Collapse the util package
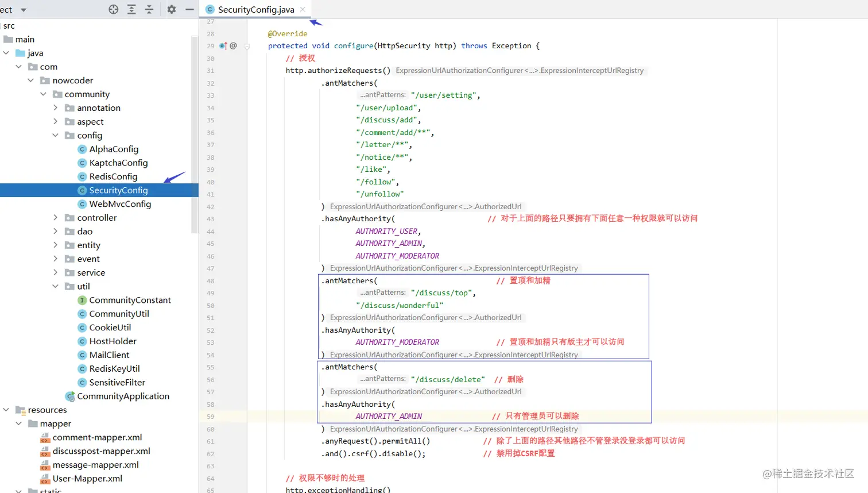The width and height of the screenshot is (868, 493). 55,286
